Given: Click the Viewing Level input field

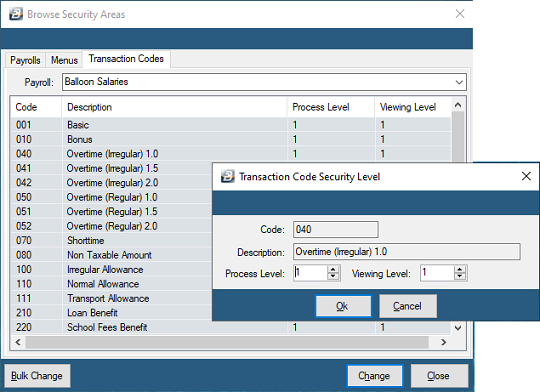Looking at the screenshot, I should click(x=437, y=273).
